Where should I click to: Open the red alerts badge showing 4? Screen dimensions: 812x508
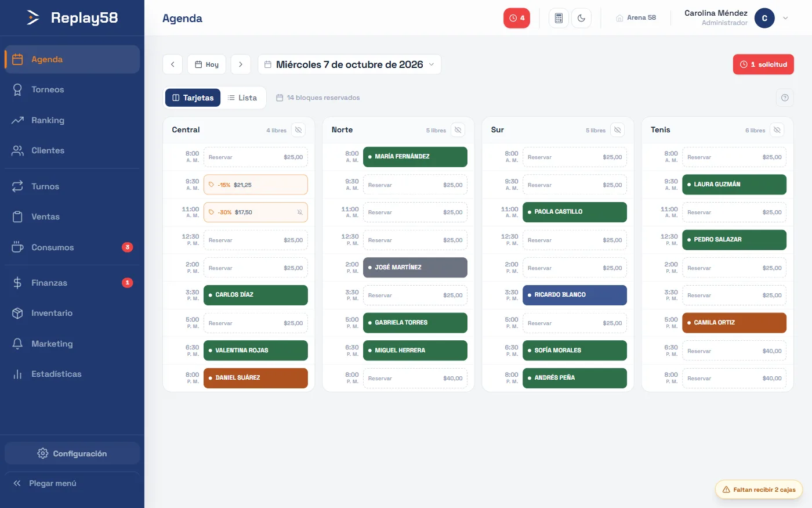point(517,18)
